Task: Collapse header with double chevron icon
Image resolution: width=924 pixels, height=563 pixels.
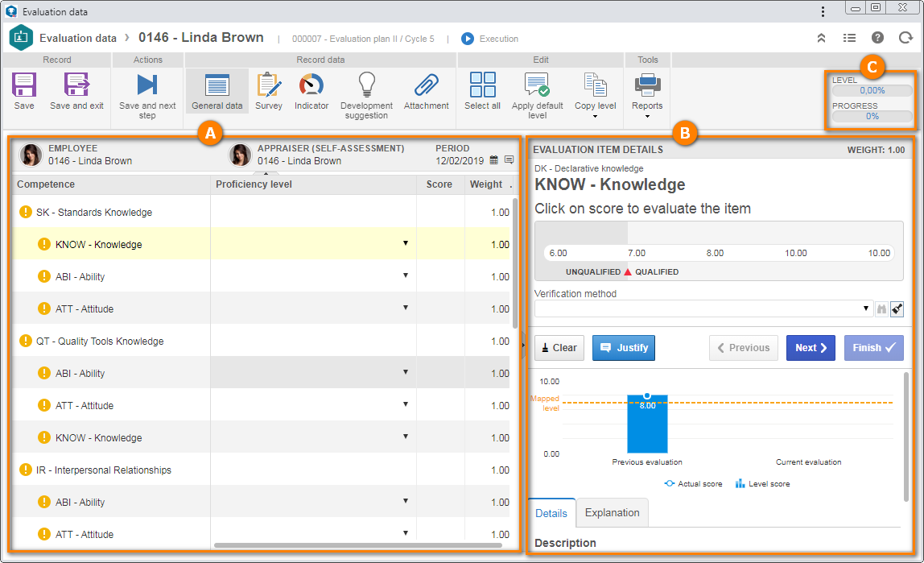Action: pos(821,38)
